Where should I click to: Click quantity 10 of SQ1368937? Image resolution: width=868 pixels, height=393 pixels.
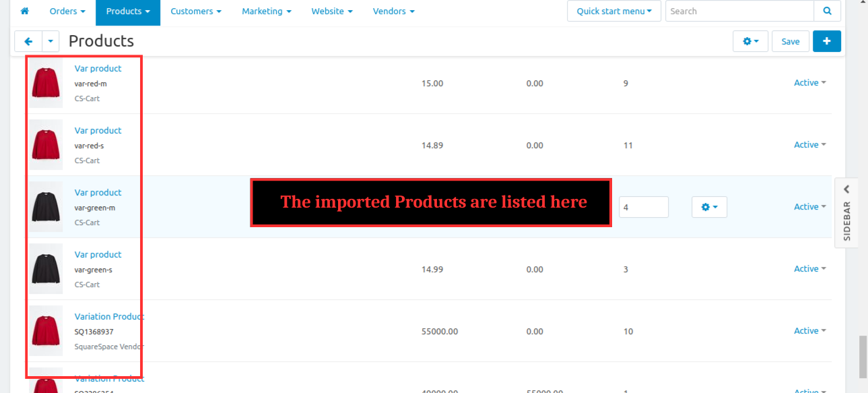[x=628, y=332]
